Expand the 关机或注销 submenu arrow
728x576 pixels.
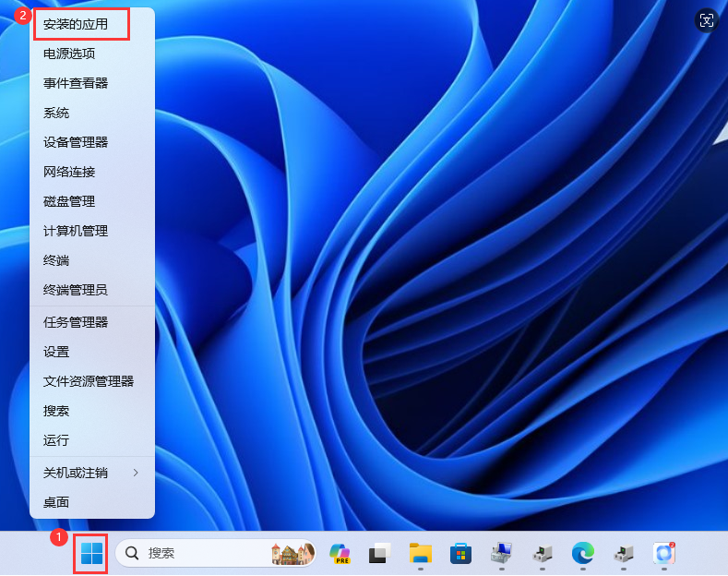pos(136,473)
